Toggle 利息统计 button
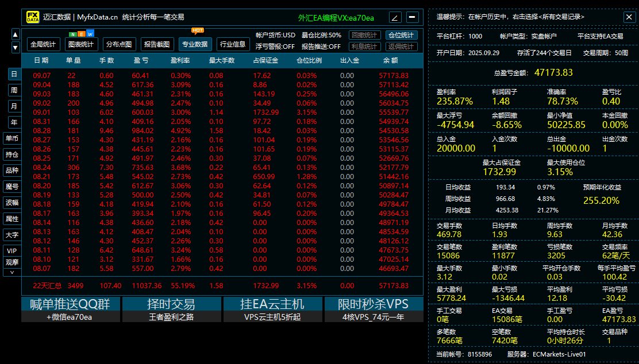Screen dimensions: 639x364 (x=364, y=47)
